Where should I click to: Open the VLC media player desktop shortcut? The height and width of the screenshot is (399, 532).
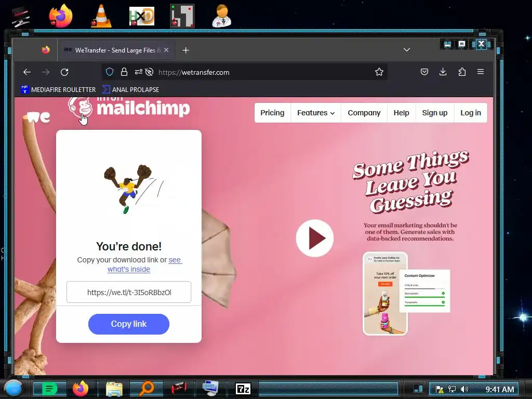(x=101, y=16)
